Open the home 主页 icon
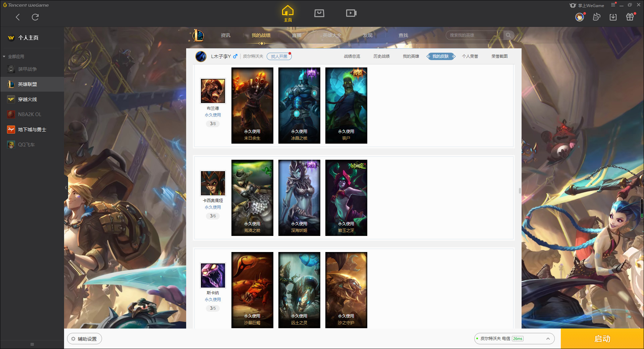 click(x=288, y=14)
